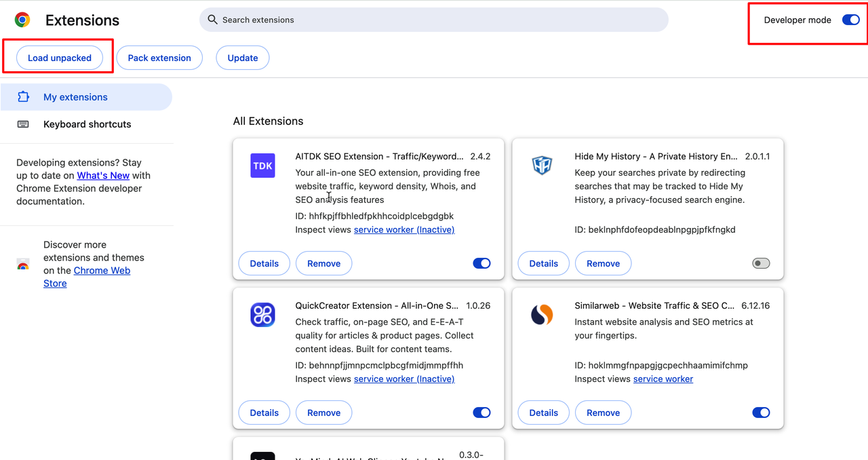Image resolution: width=868 pixels, height=460 pixels.
Task: Inspect Similarweb service worker link
Action: pos(663,379)
